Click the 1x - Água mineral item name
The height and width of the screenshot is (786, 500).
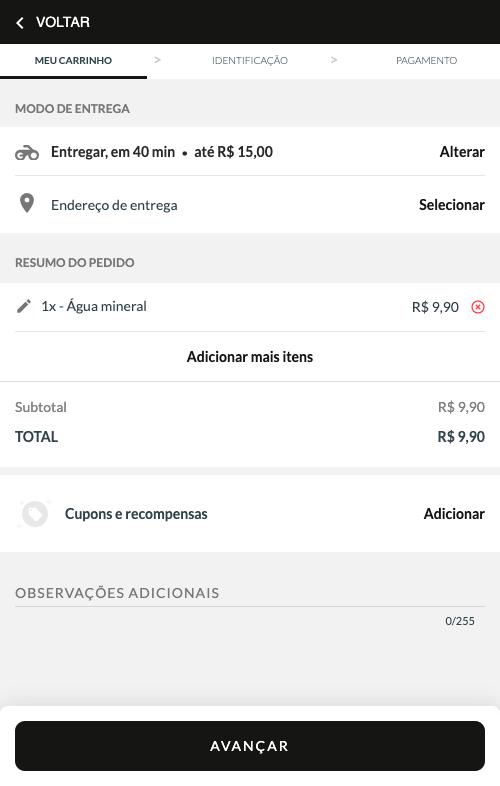(94, 306)
